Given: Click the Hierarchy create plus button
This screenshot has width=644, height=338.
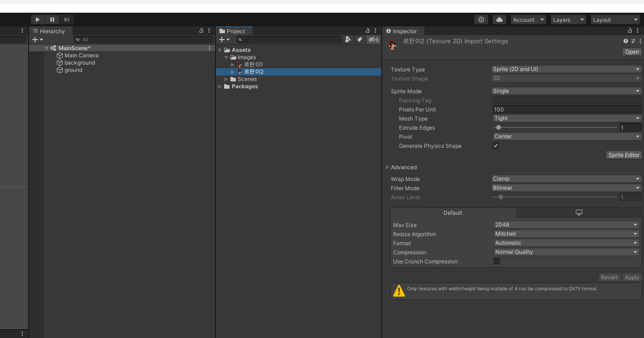Looking at the screenshot, I should point(37,40).
